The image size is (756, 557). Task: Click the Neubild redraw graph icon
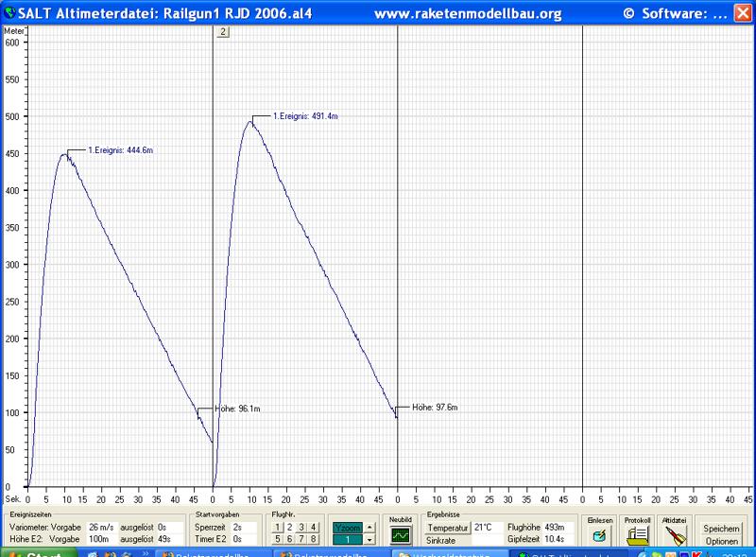(400, 535)
